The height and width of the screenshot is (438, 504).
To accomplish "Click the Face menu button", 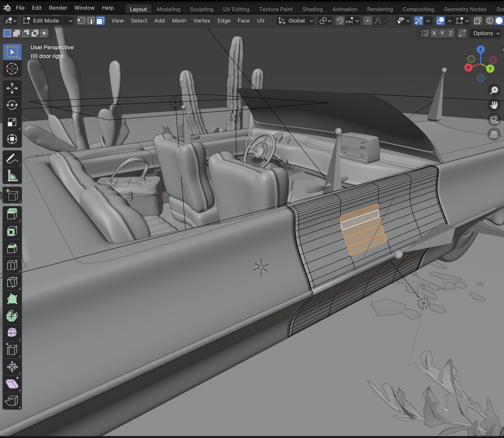I will [x=244, y=21].
